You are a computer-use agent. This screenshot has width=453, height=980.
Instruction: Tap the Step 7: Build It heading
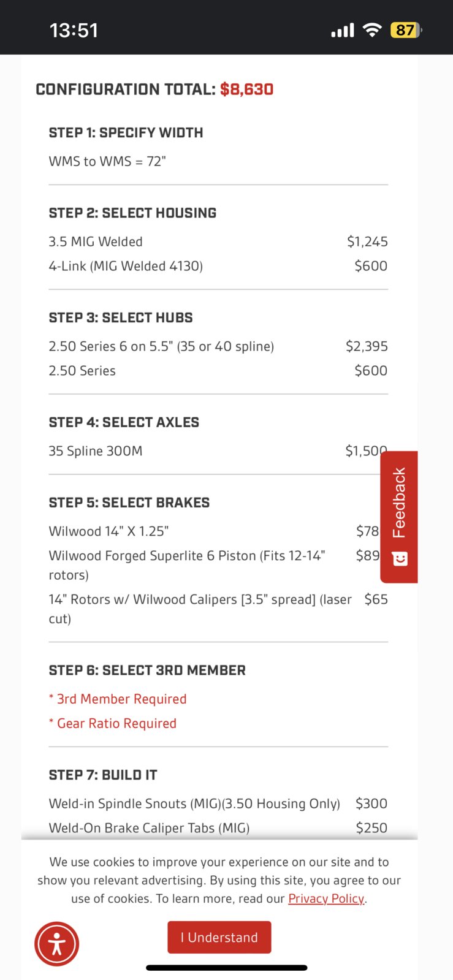pyautogui.click(x=103, y=775)
